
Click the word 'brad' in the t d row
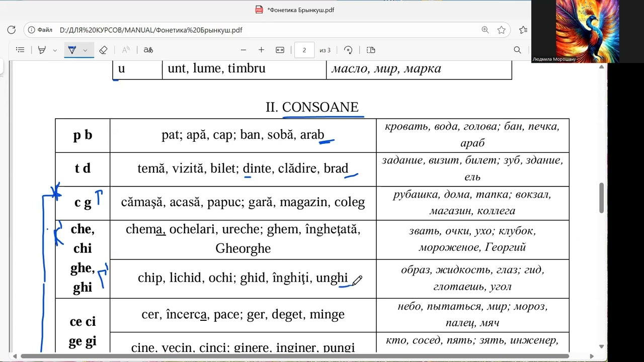coord(336,168)
